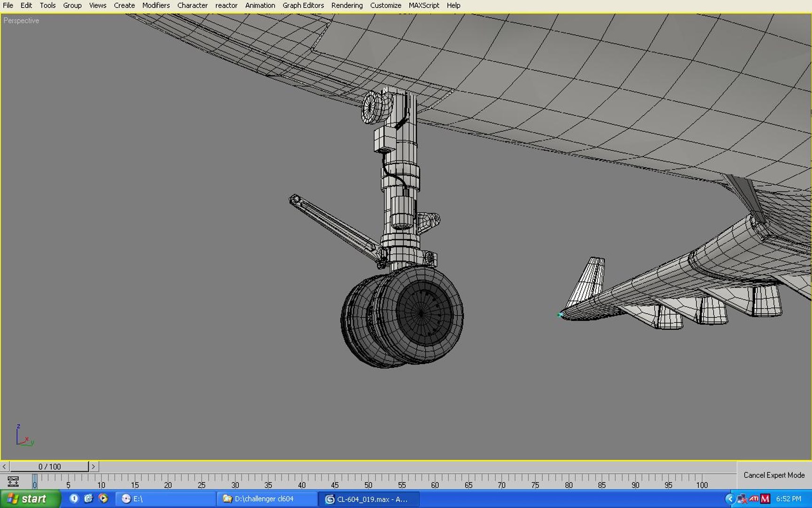Step time slider forward one frame

94,467
